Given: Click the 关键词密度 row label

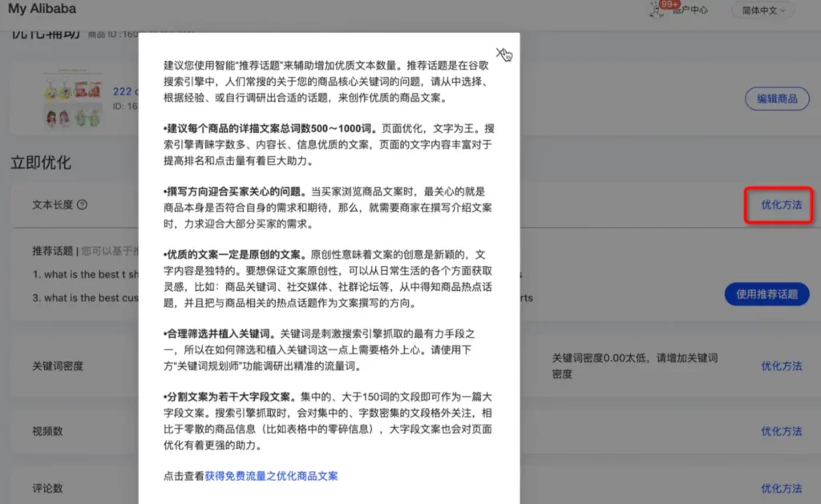Looking at the screenshot, I should click(58, 366).
